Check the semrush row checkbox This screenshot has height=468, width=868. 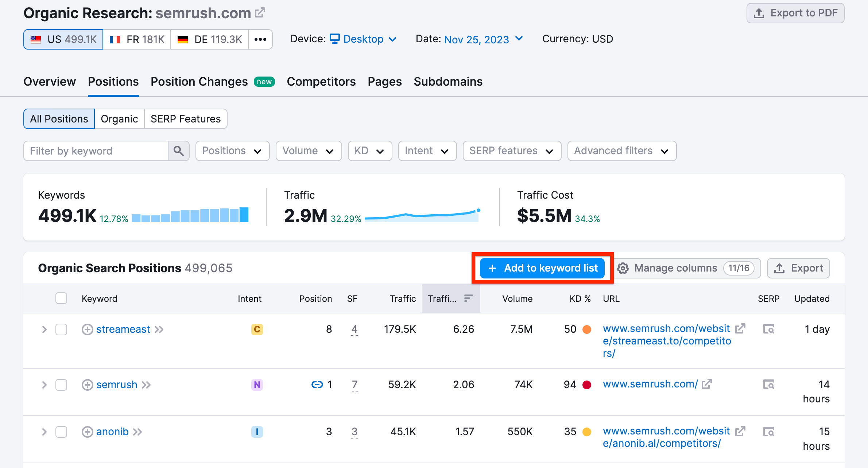coord(61,385)
